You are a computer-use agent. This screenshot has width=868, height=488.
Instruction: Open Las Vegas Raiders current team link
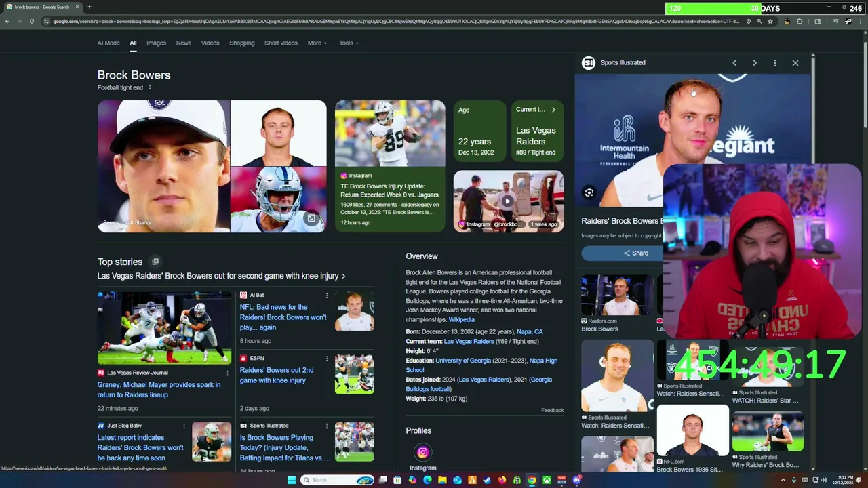click(x=469, y=341)
